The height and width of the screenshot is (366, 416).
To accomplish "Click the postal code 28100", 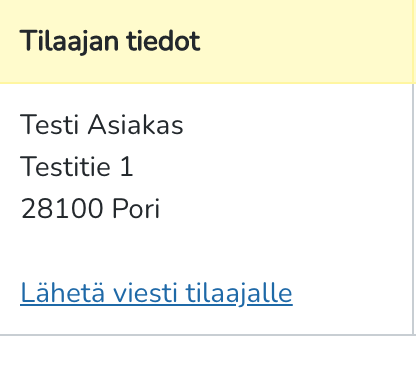I will click(62, 208).
